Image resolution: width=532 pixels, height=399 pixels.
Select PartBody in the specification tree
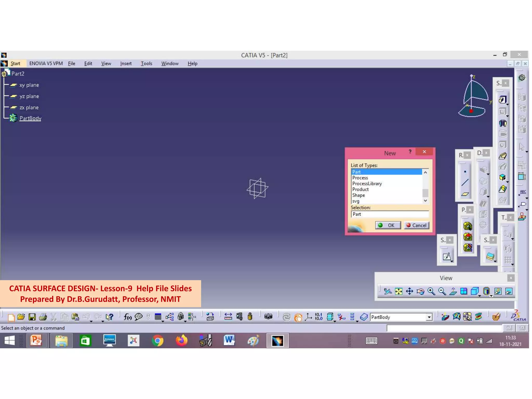tap(30, 118)
